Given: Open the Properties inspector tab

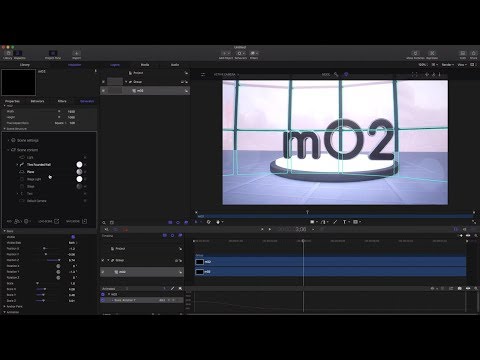Looking at the screenshot, I should [12, 101].
